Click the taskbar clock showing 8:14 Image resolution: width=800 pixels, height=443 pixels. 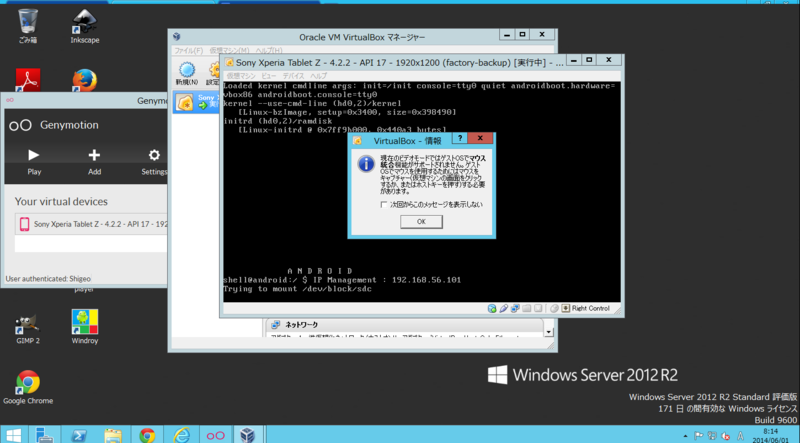coord(770,435)
